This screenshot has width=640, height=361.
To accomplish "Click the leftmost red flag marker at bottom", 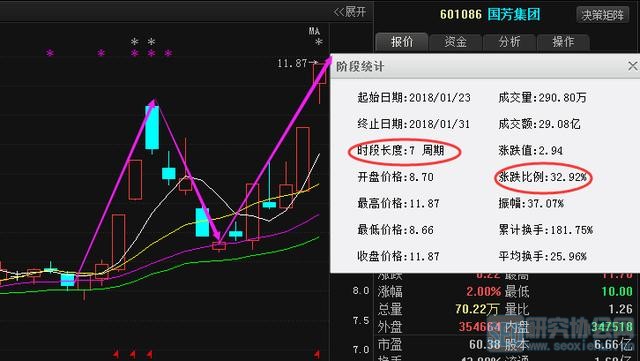I will coord(116,354).
